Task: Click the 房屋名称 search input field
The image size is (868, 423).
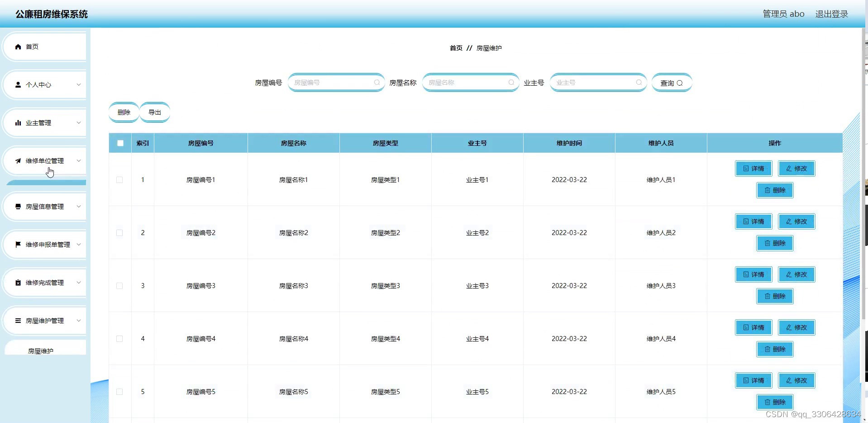Action: tap(471, 82)
